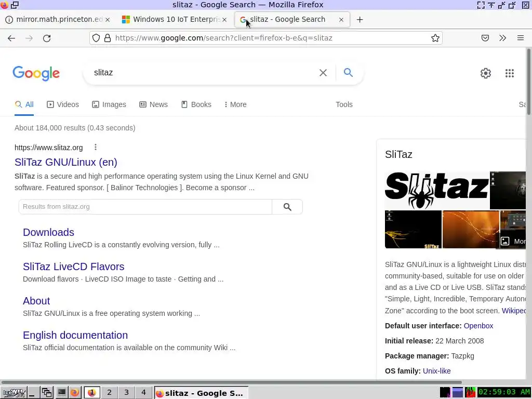The height and width of the screenshot is (399, 532).
Task: Open the Downloads sitelink
Action: 48,232
